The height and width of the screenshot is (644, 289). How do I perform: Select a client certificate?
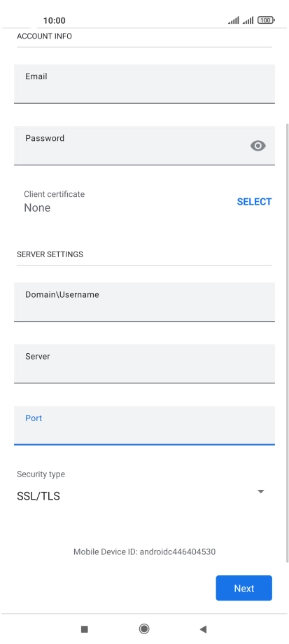click(254, 202)
